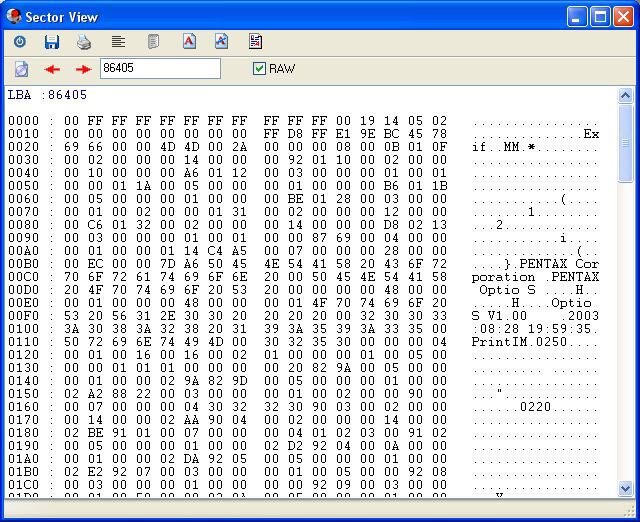Click offset label '0160'
This screenshot has height=522, width=640.
click(x=24, y=407)
